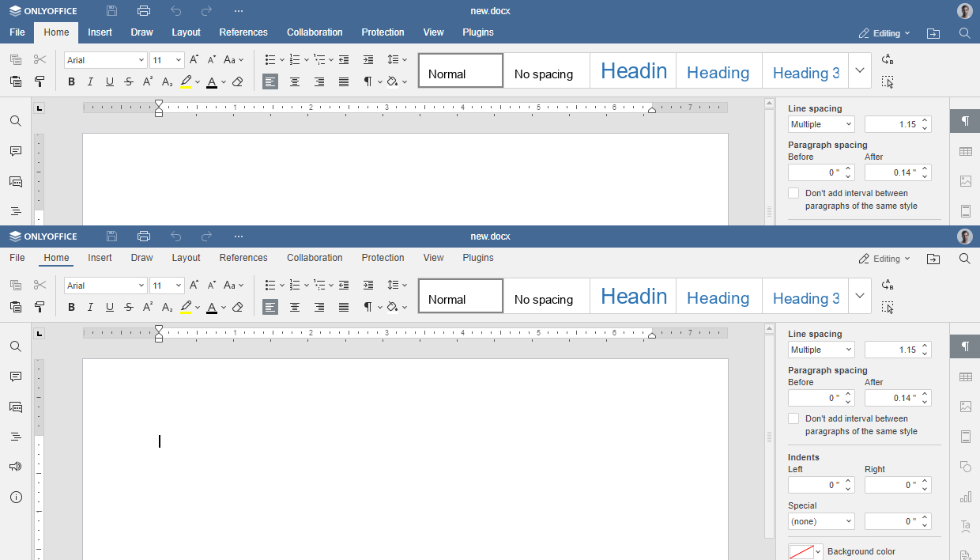The width and height of the screenshot is (980, 560).
Task: Click the Clear style eraser in upper toolbar
Action: [x=238, y=81]
